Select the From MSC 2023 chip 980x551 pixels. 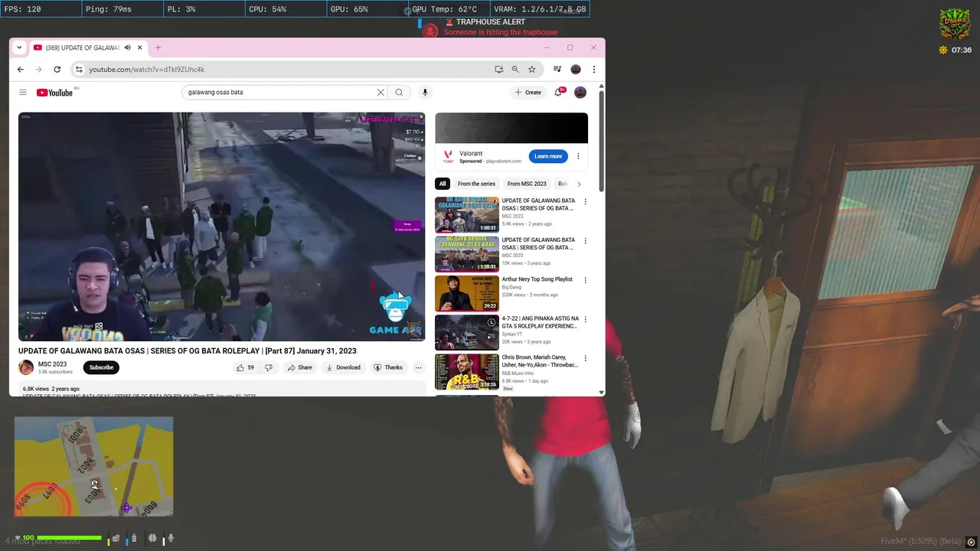527,184
